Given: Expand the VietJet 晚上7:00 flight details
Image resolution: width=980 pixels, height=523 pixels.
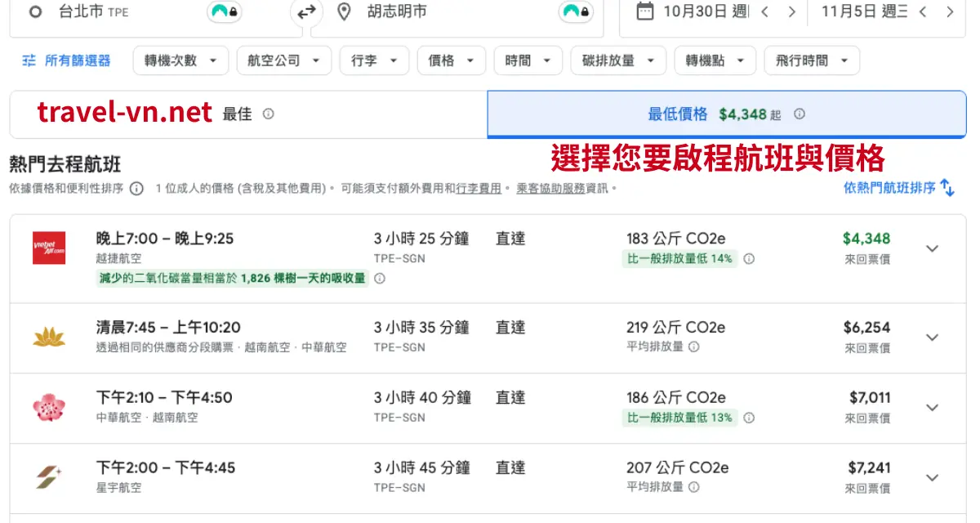Looking at the screenshot, I should (932, 248).
